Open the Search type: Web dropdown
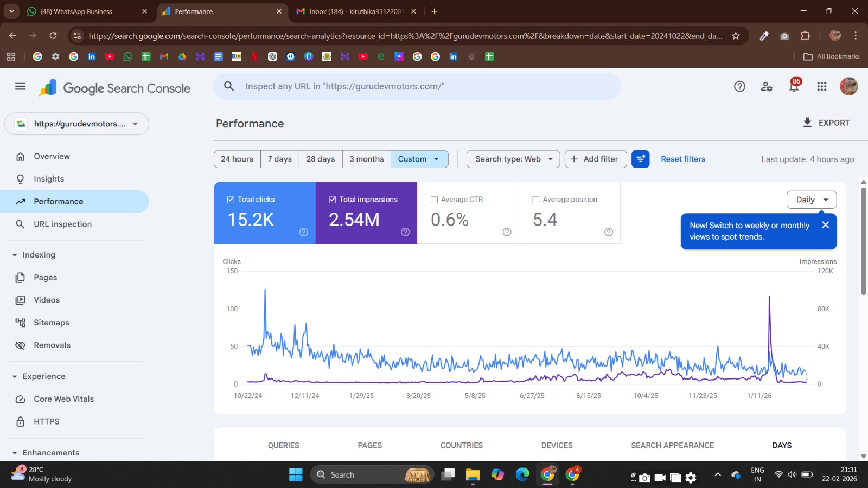The width and height of the screenshot is (868, 488). (x=513, y=159)
